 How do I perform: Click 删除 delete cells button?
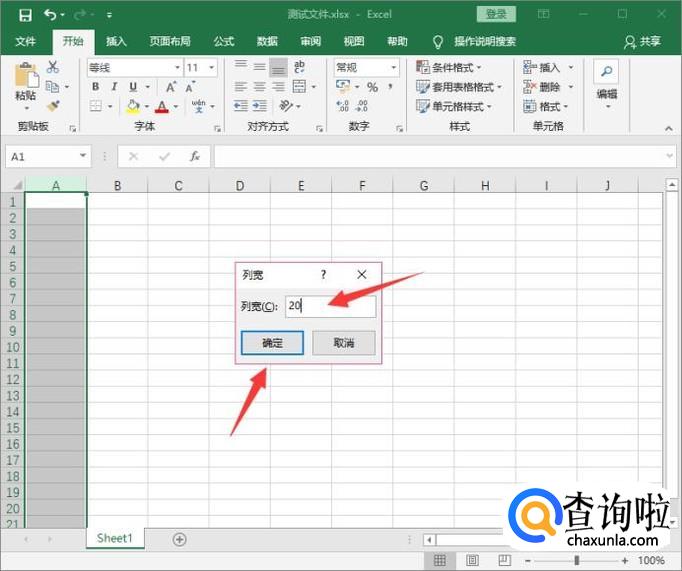[542, 87]
